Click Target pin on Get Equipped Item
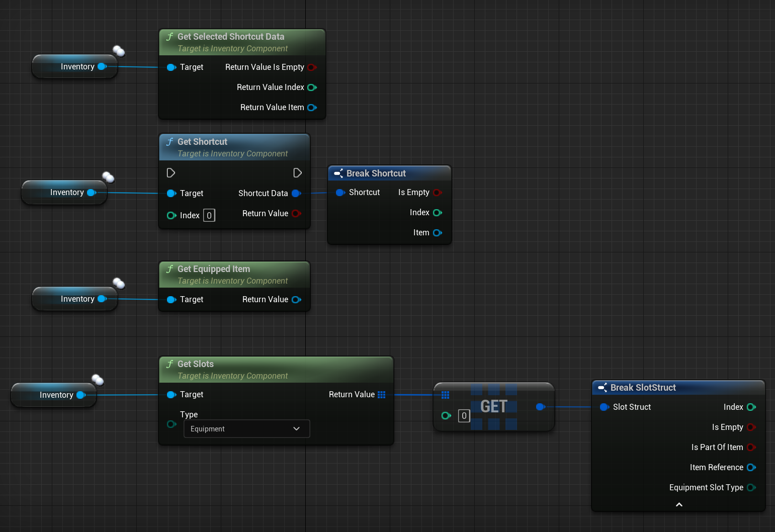Screen dimensions: 775x532 (x=171, y=300)
